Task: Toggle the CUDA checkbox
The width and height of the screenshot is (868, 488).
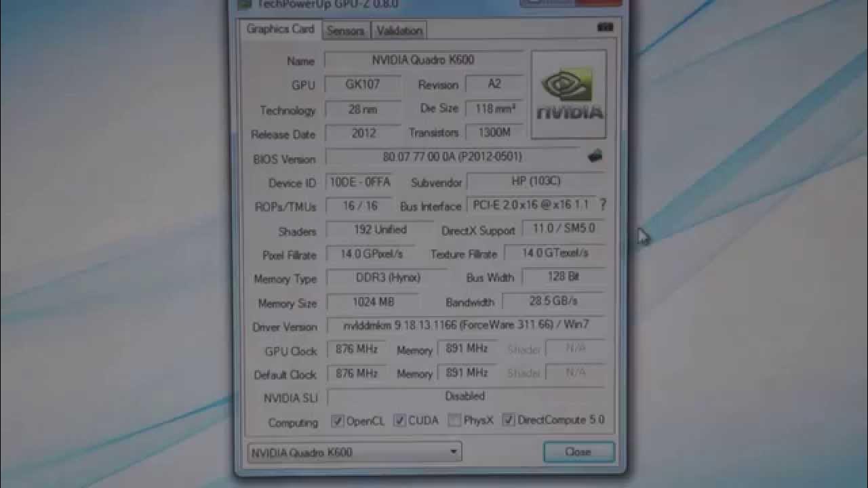Action: 400,420
